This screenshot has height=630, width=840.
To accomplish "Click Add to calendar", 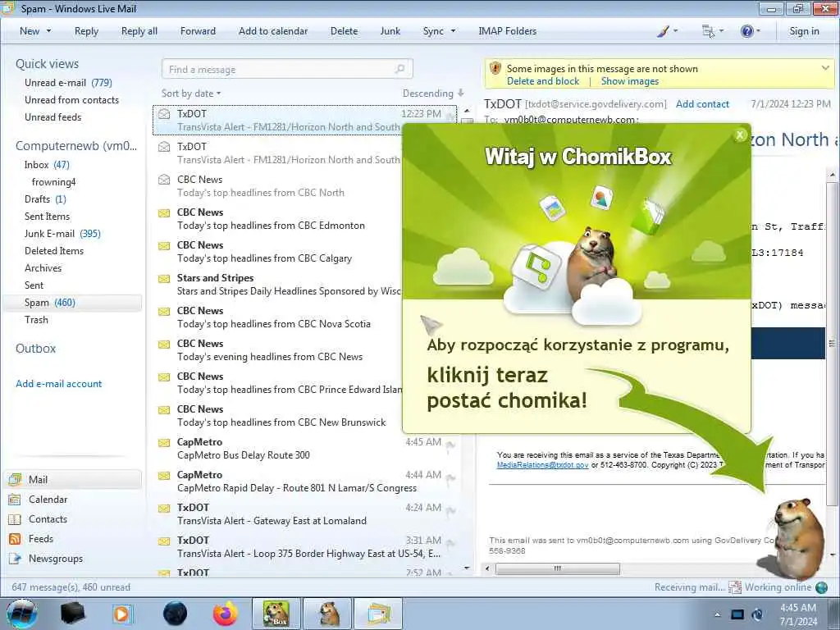I will 273,31.
